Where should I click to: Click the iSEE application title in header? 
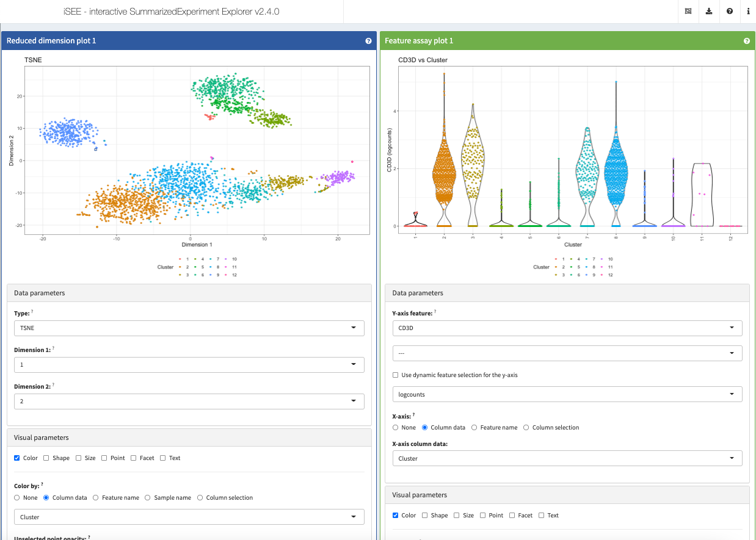click(x=171, y=12)
